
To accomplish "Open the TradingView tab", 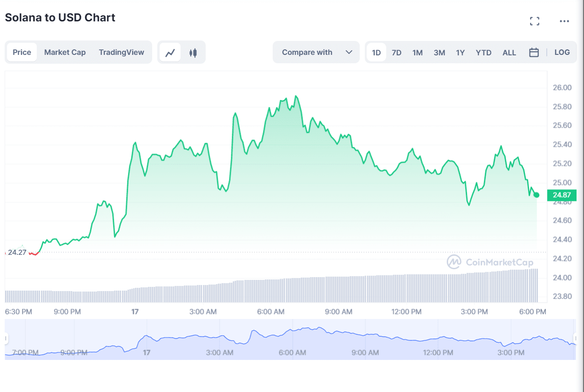I will [121, 52].
